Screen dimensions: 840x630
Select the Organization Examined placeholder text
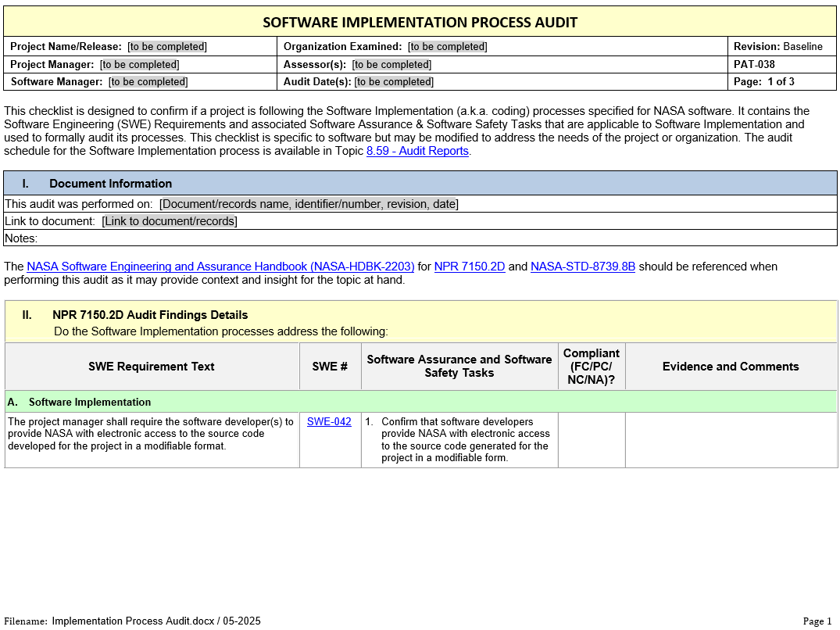[x=447, y=47]
